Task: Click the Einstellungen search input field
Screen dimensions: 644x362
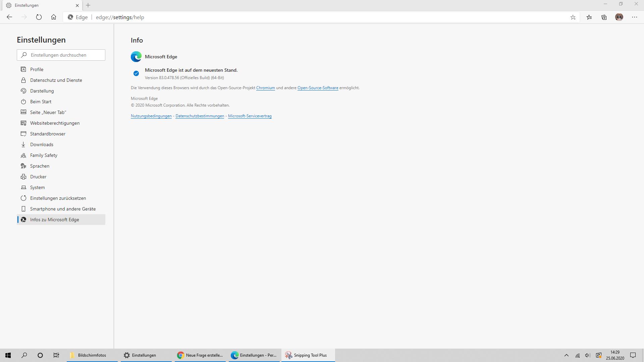Action: (61, 55)
